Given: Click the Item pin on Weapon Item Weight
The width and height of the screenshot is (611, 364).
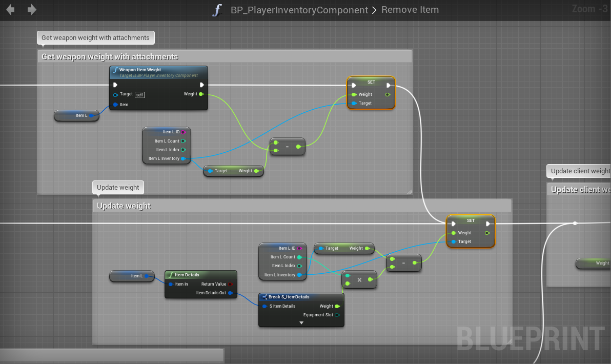Looking at the screenshot, I should click(x=115, y=105).
